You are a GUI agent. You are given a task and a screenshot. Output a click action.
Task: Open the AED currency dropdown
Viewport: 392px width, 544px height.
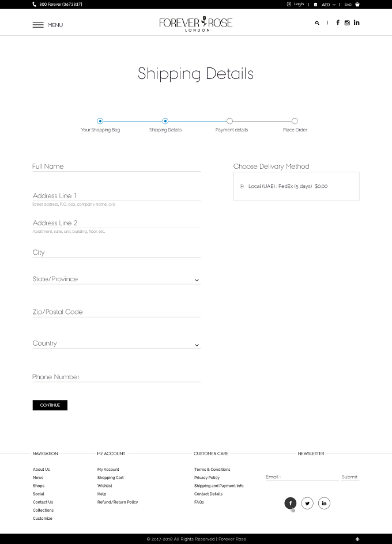coord(329,5)
